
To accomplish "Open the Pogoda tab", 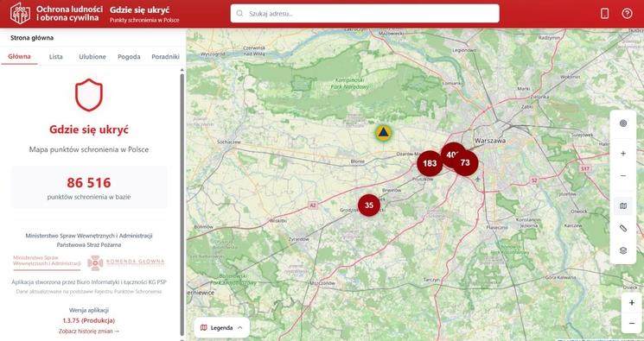I will (x=129, y=57).
